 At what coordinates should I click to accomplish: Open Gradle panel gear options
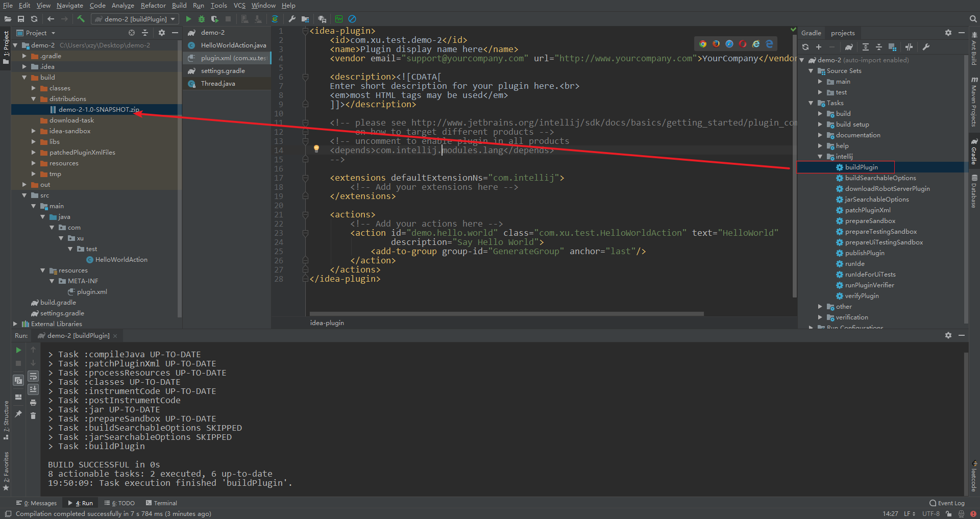pyautogui.click(x=948, y=33)
